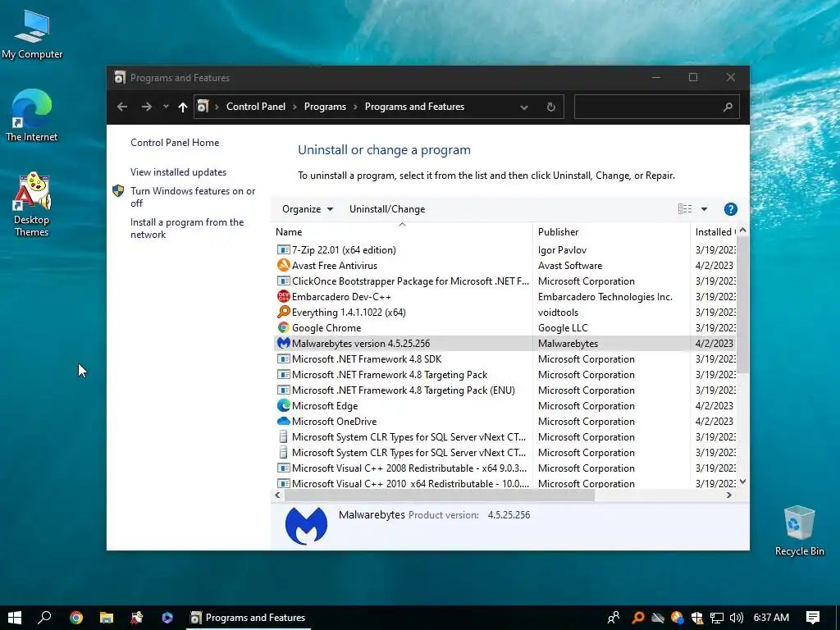Select ClickOnce Bootstrapper Package row
Image resolution: width=840 pixels, height=630 pixels.
(x=504, y=281)
